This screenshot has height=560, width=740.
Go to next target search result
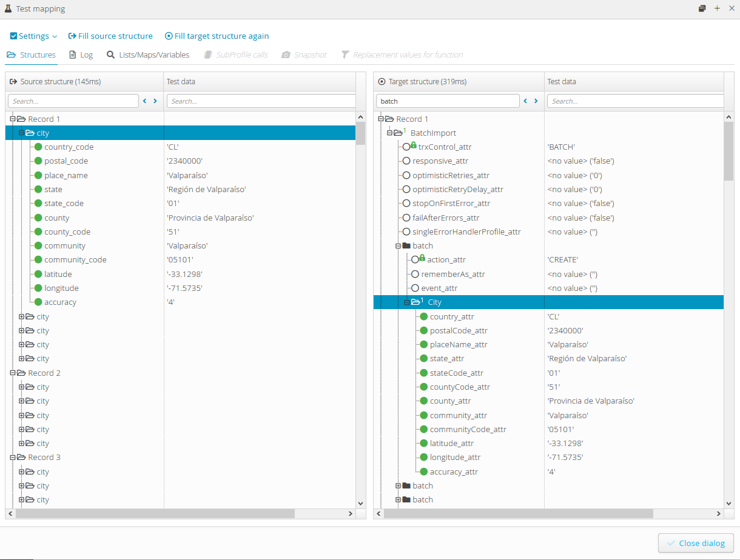pos(536,101)
